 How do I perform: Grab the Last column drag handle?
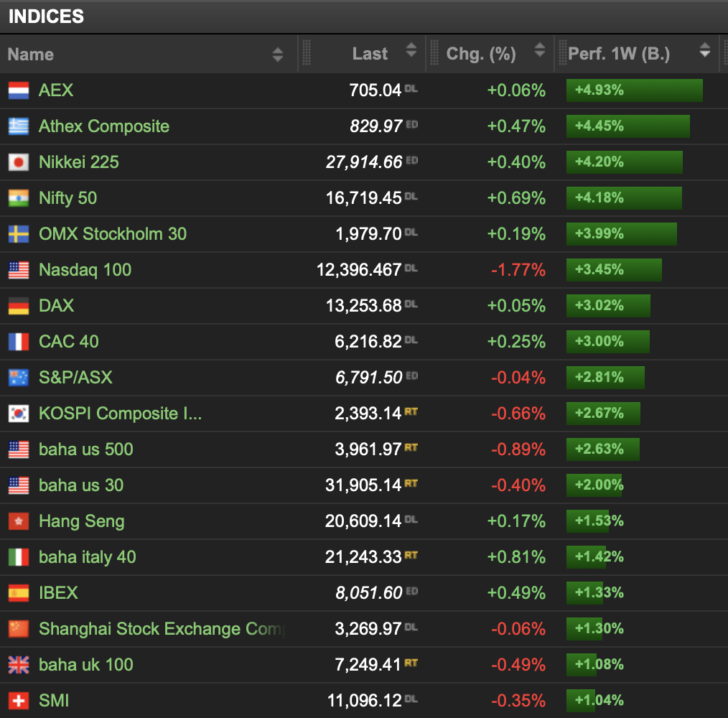[307, 52]
